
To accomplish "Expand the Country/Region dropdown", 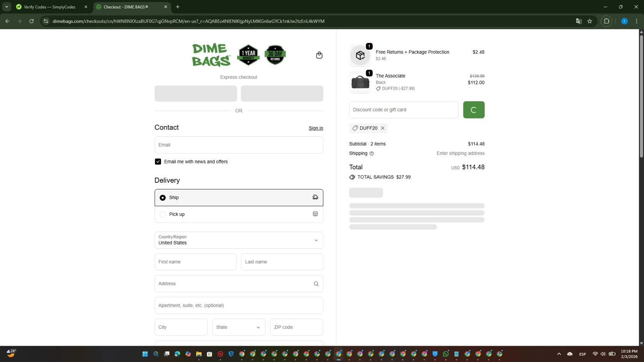I will [x=239, y=240].
